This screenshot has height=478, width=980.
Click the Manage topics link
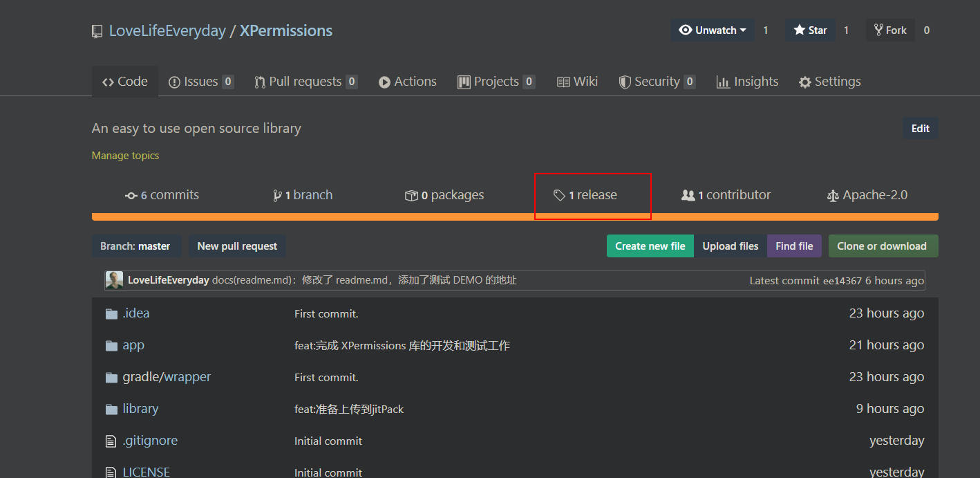[125, 156]
